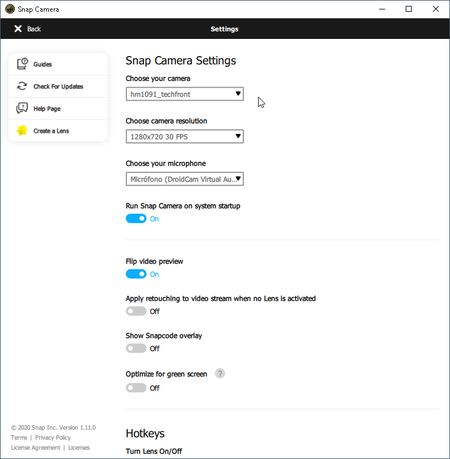Screen dimensions: 450x459
Task: Open the Help Page menu entry
Action: coord(58,108)
